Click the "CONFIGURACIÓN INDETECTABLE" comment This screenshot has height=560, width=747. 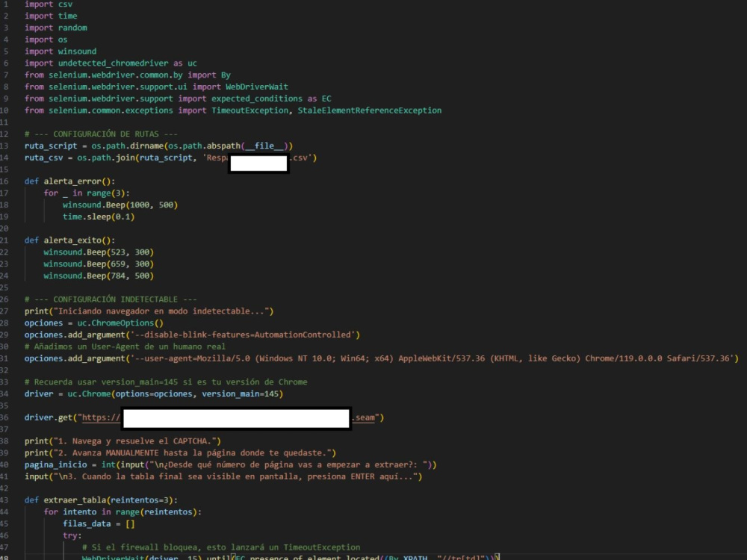tap(111, 299)
